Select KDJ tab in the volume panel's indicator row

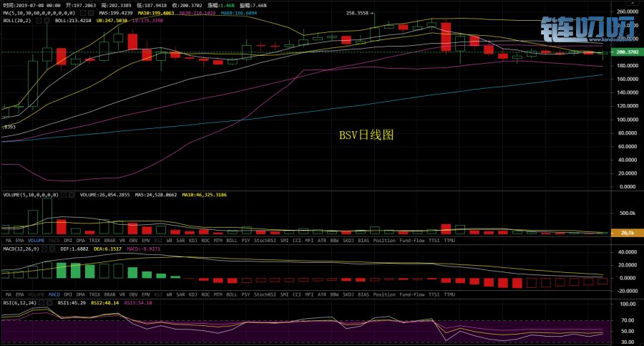[x=192, y=241]
